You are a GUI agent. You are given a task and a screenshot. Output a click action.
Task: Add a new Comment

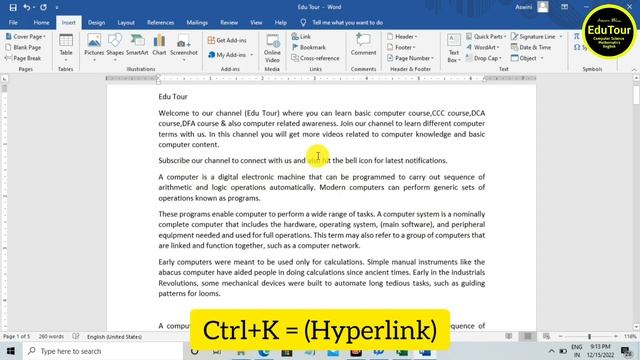(x=363, y=45)
